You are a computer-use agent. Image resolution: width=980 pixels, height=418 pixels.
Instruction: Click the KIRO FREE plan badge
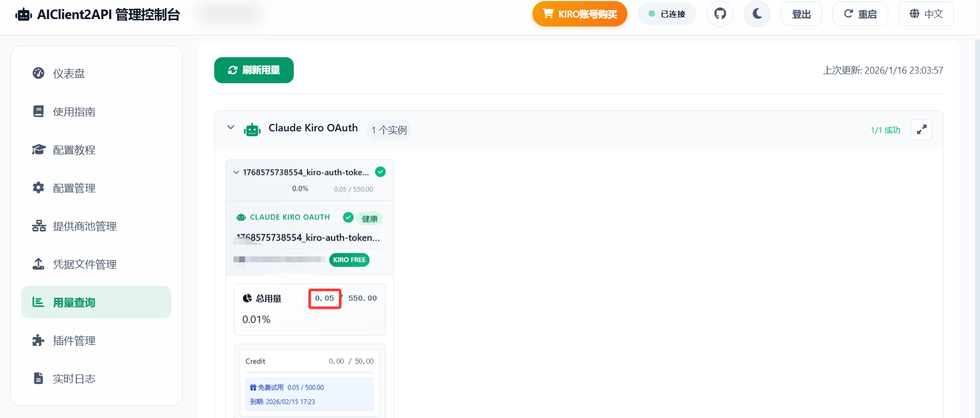click(349, 260)
